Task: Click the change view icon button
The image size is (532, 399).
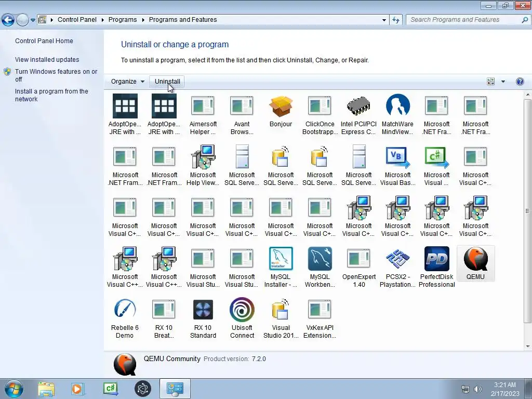Action: 490,82
